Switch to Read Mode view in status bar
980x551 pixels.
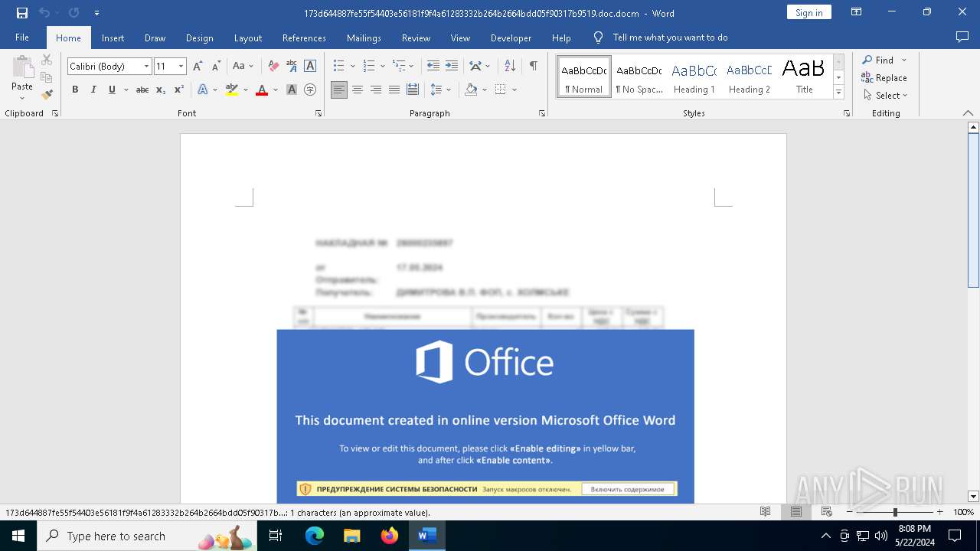click(x=765, y=512)
